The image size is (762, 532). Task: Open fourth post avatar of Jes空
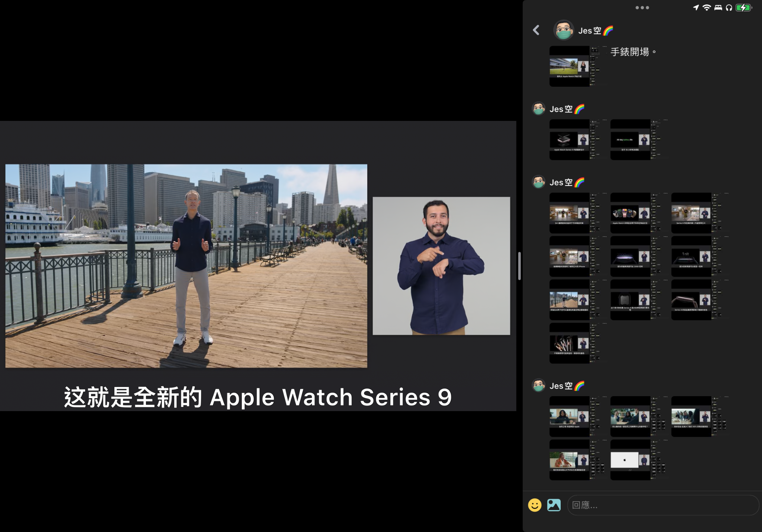tap(538, 385)
